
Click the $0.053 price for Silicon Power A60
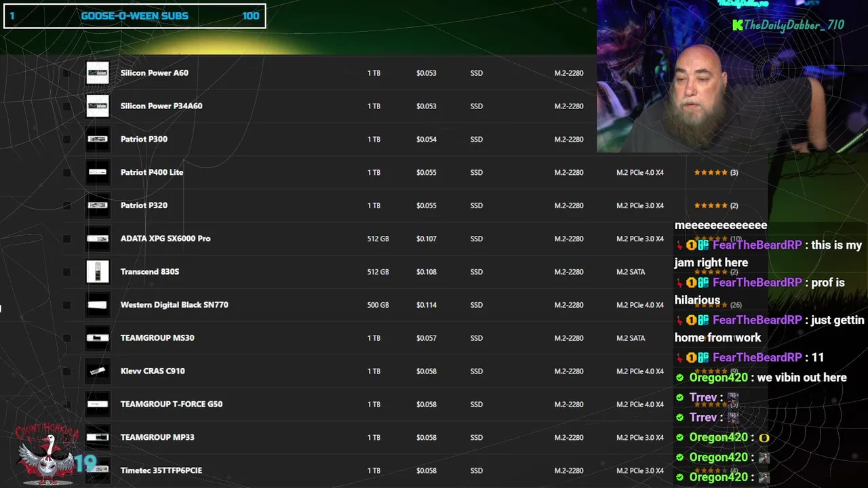(x=427, y=73)
